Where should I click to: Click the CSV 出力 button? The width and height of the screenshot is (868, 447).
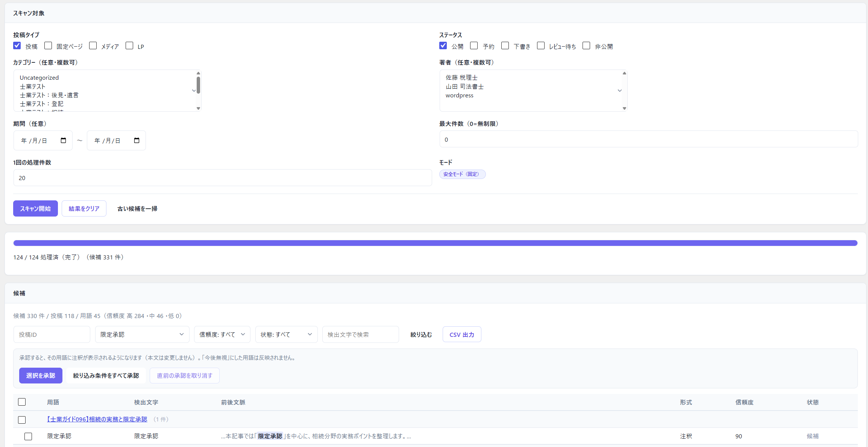click(x=462, y=335)
